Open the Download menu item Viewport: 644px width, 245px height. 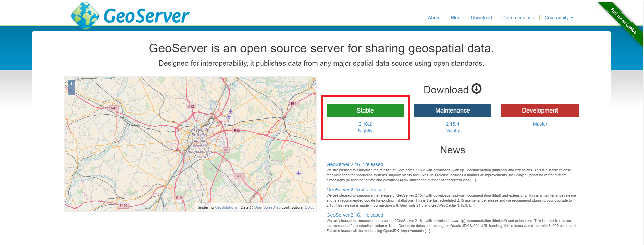481,18
